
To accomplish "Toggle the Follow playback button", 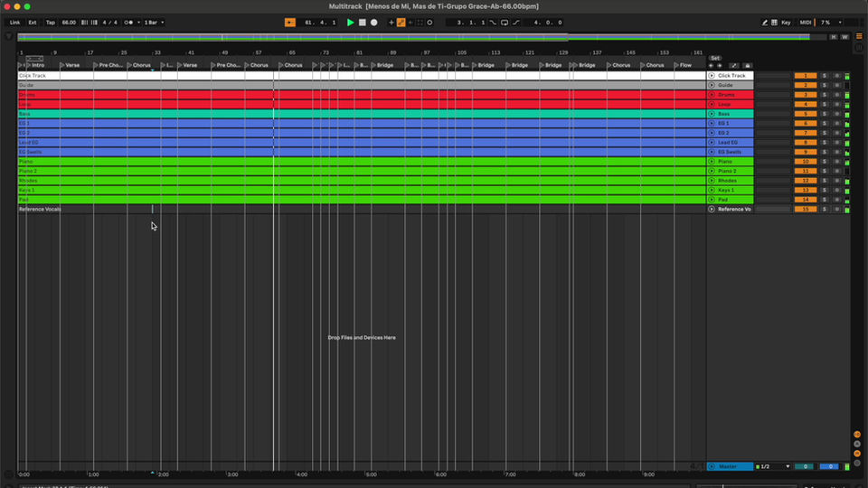I will [289, 23].
